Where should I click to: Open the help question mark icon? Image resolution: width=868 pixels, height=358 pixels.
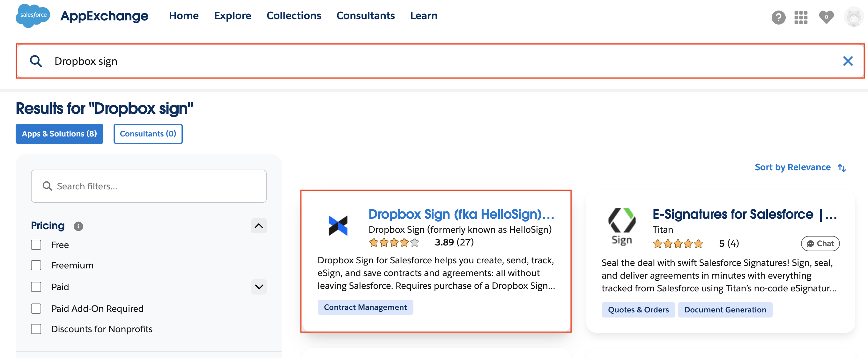coord(778,17)
